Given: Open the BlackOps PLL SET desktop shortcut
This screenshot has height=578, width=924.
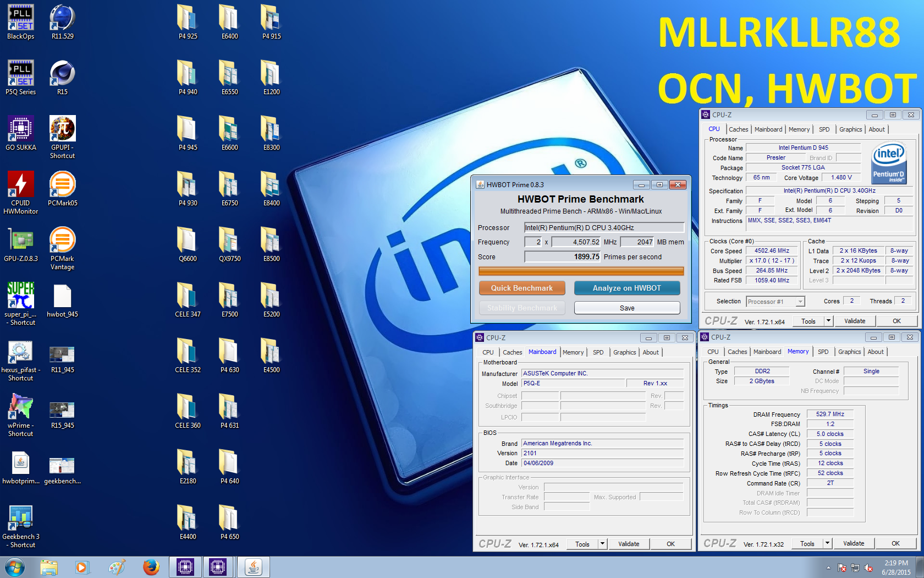Looking at the screenshot, I should click(x=20, y=22).
